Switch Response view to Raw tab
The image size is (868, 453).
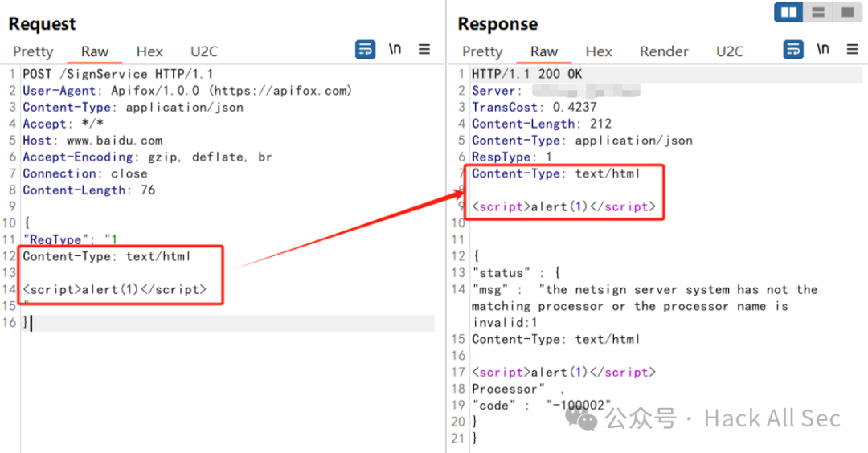pos(543,51)
